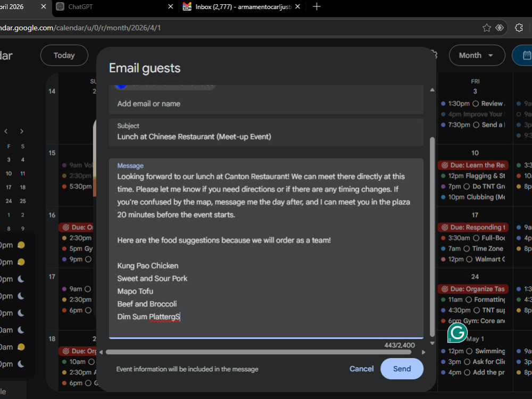Click the Sweet and Sour Pork line
532x399 pixels.
point(152,279)
